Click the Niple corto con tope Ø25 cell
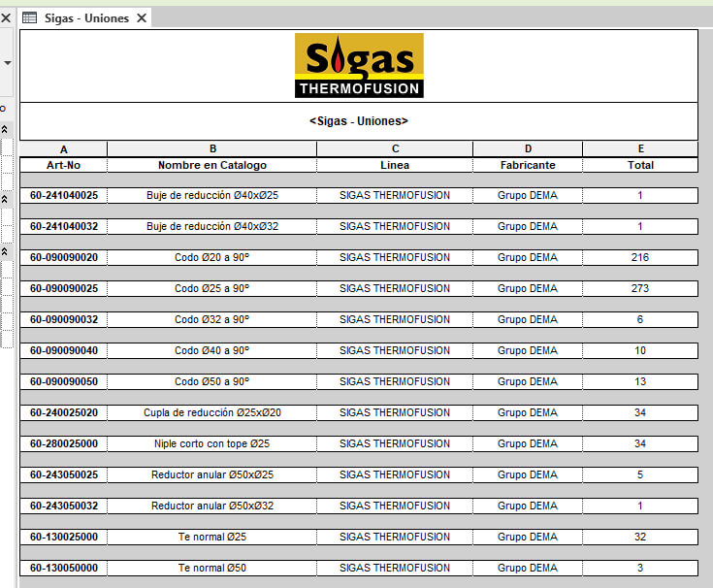The image size is (713, 588). (x=211, y=443)
